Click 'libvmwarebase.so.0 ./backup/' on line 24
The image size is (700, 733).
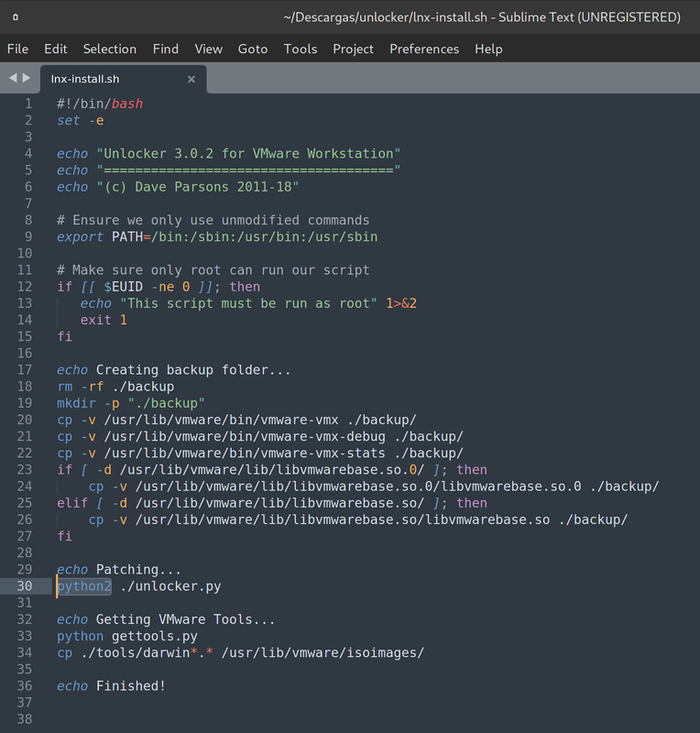[x=550, y=487]
